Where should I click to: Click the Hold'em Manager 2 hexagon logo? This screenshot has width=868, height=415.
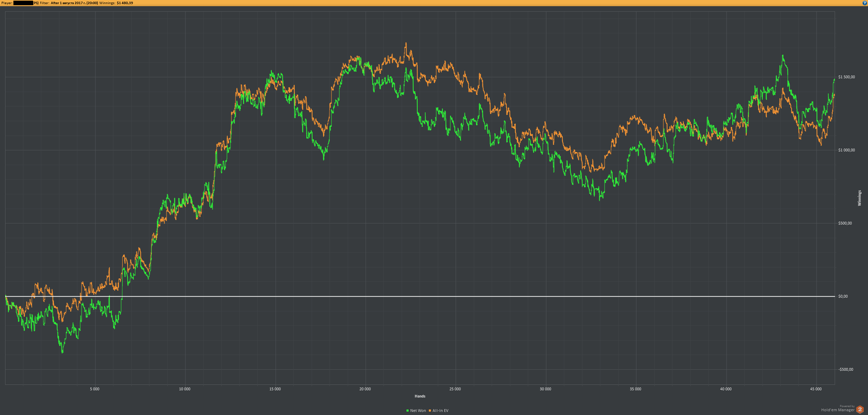click(860, 410)
